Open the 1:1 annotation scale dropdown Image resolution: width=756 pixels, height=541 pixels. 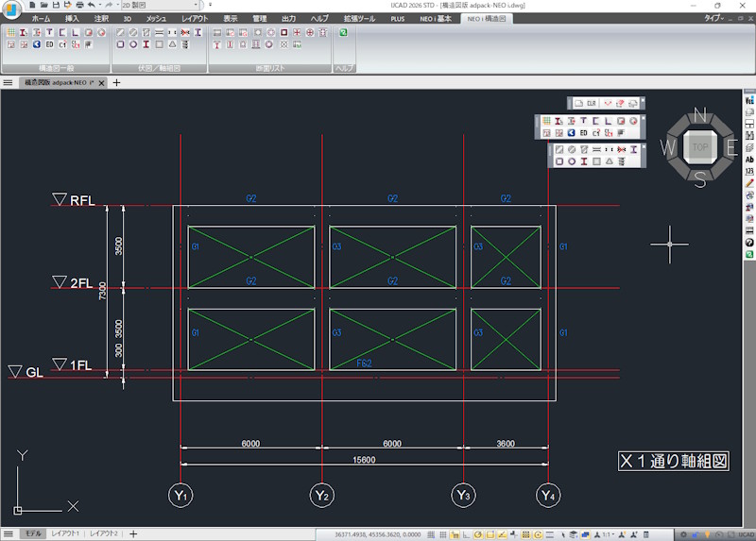click(x=606, y=534)
